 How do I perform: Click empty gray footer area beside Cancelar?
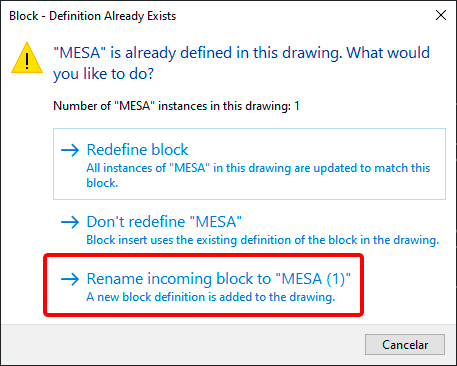(x=183, y=345)
